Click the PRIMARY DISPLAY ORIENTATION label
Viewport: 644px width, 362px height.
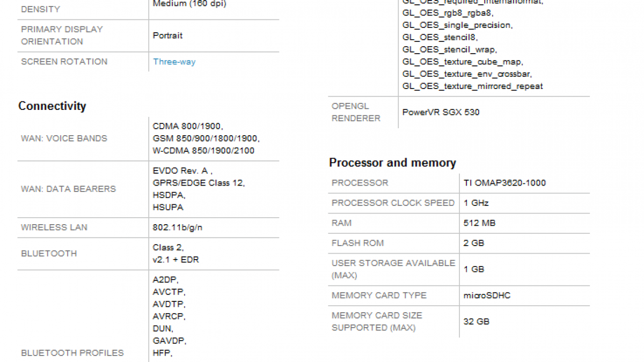click(62, 35)
